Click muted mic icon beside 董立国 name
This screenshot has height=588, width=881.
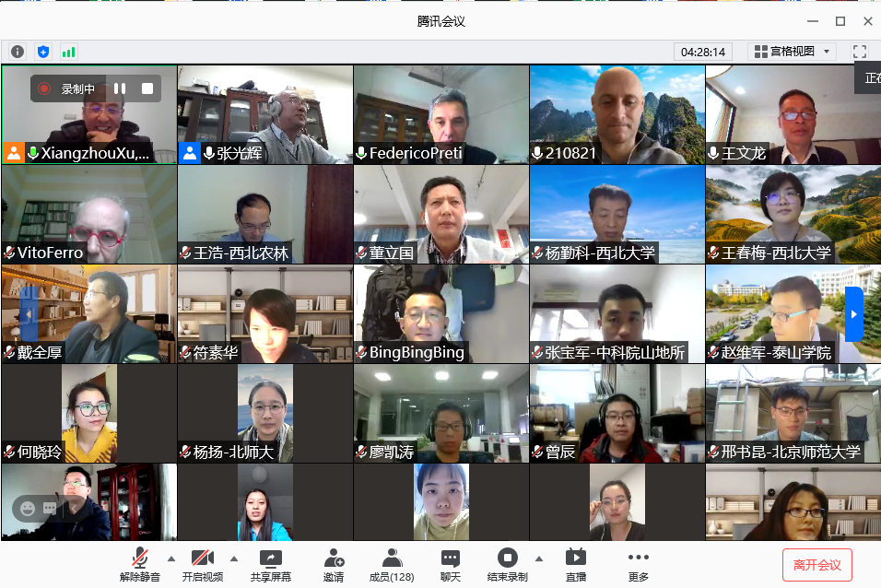click(362, 253)
